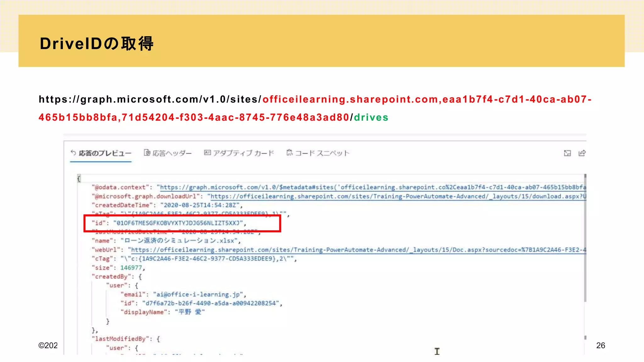Click the DriveIDの取得 slide title

pyautogui.click(x=97, y=43)
